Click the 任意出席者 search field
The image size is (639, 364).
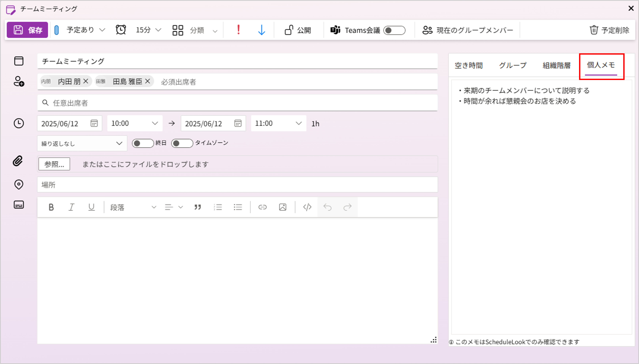pos(237,103)
